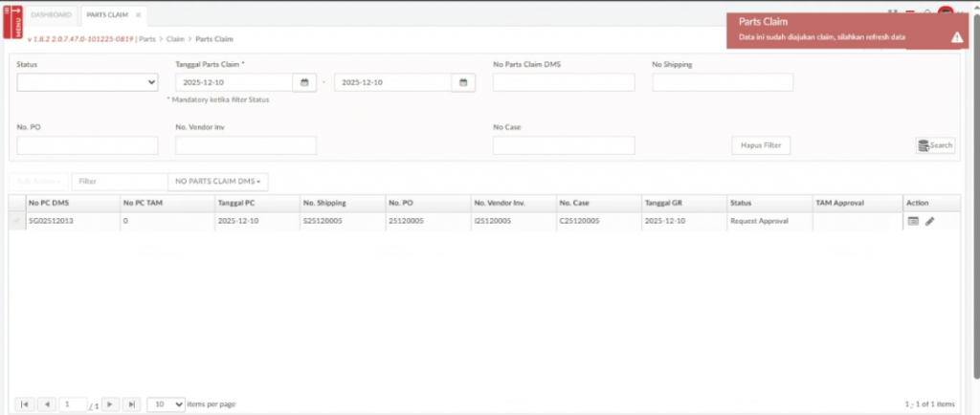
Task: Change the items per page dropdown
Action: pos(167,404)
